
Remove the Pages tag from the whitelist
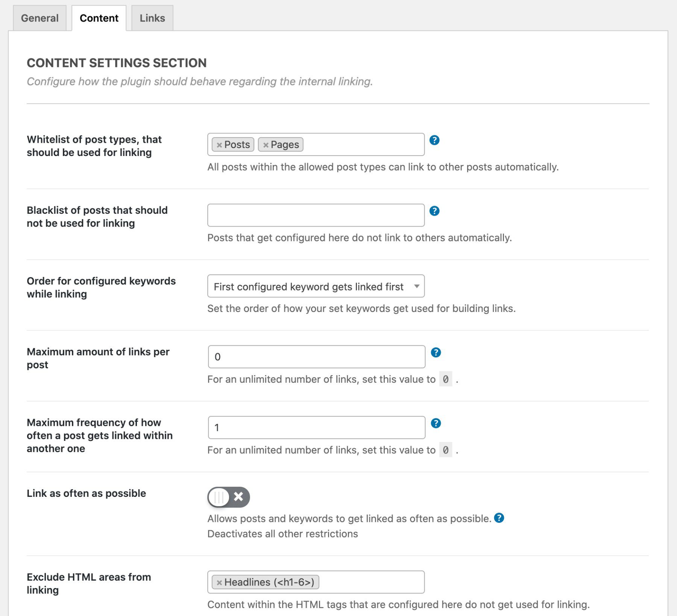[266, 144]
